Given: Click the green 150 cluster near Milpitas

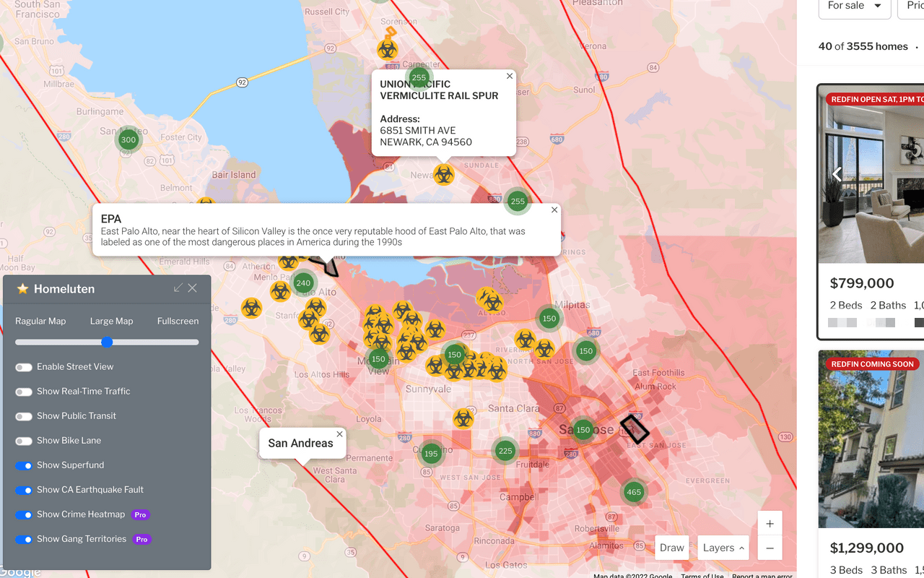Looking at the screenshot, I should 549,319.
